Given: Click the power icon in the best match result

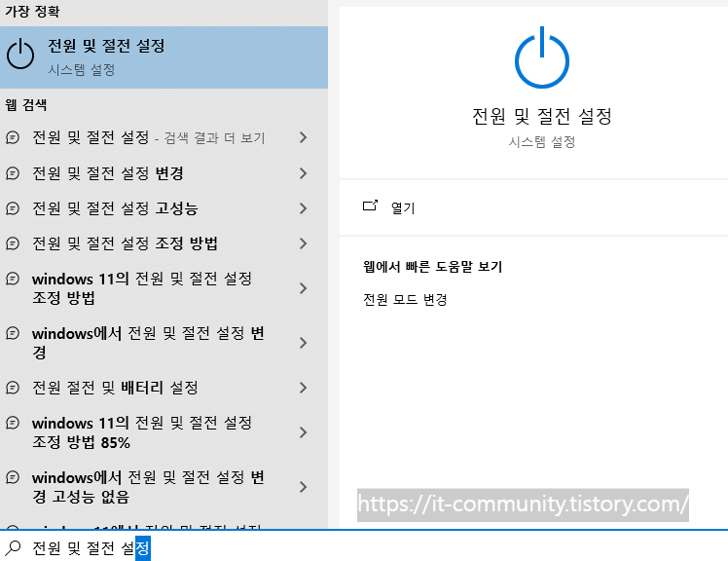Looking at the screenshot, I should 20,55.
